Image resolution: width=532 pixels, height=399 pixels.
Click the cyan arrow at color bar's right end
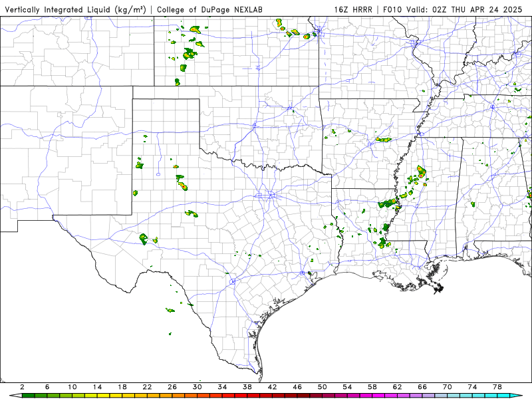click(516, 396)
